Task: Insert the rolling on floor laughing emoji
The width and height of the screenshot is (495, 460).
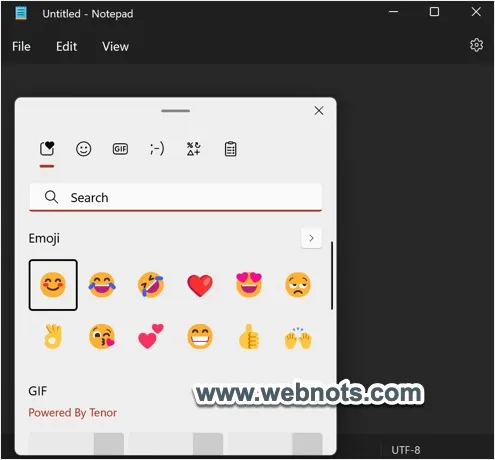Action: (x=151, y=285)
